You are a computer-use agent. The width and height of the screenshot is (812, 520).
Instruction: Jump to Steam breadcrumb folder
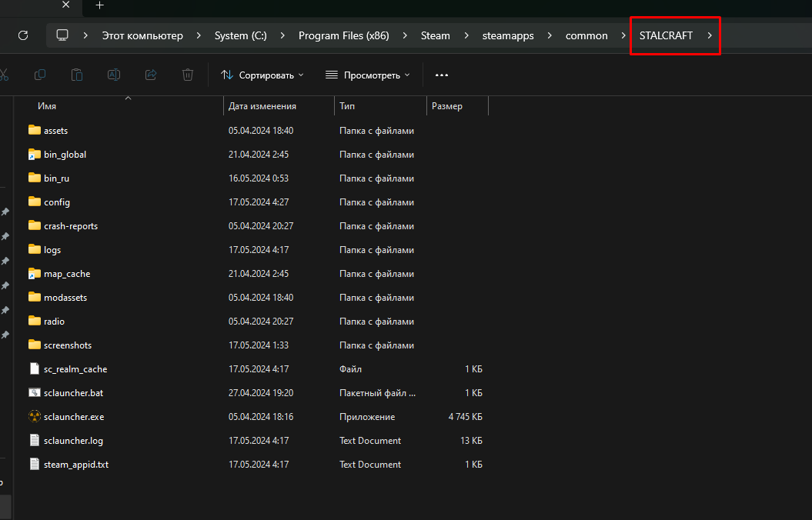click(x=435, y=35)
